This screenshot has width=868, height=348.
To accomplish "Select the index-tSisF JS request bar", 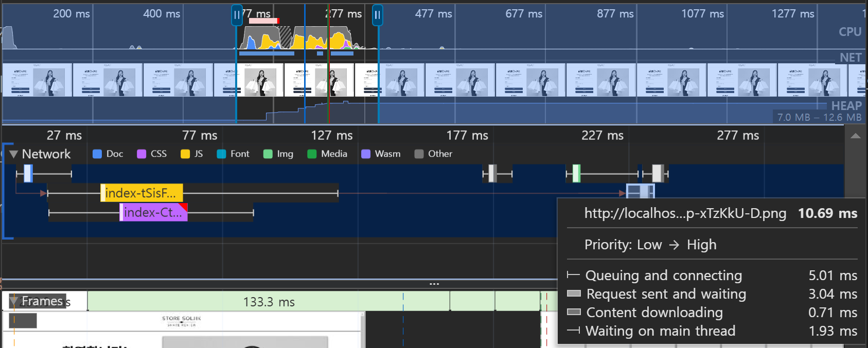I will (x=141, y=193).
